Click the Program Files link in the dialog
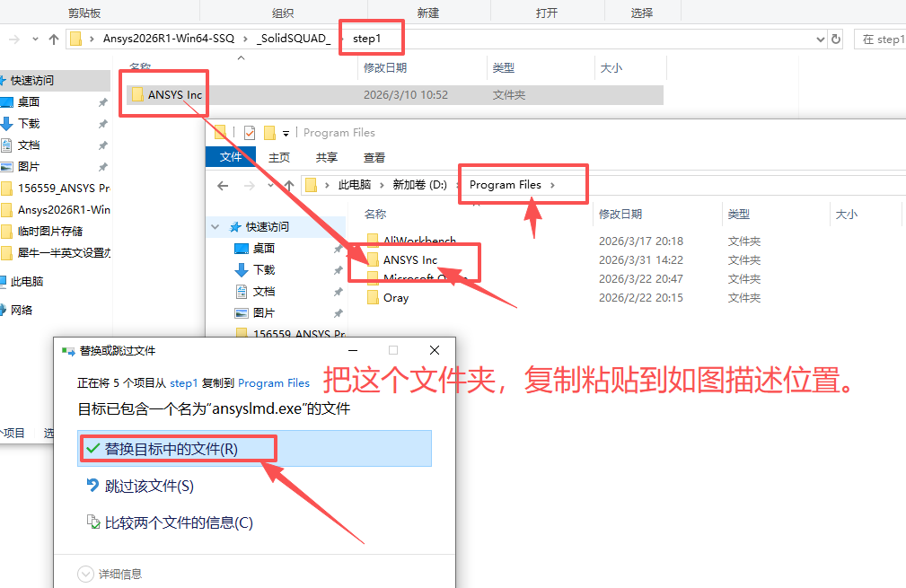Image resolution: width=906 pixels, height=588 pixels. pos(274,382)
